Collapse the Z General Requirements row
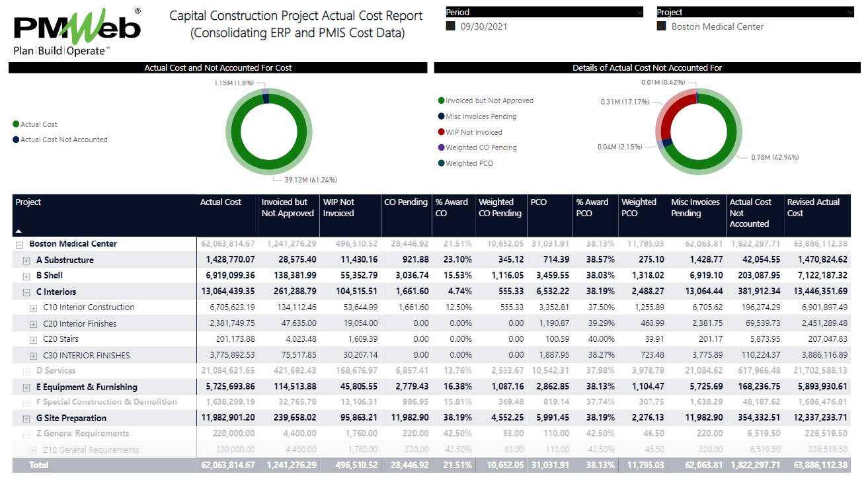The height and width of the screenshot is (482, 868). click(x=26, y=434)
